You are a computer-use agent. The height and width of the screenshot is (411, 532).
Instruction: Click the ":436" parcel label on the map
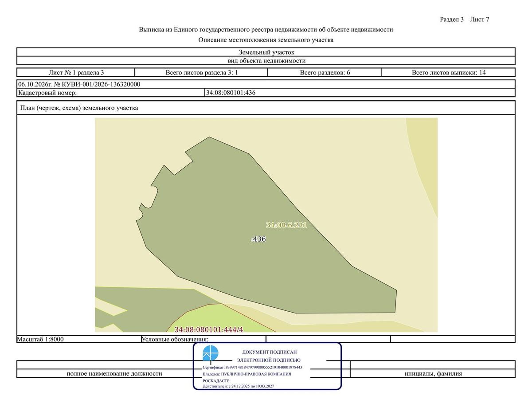[258, 239]
